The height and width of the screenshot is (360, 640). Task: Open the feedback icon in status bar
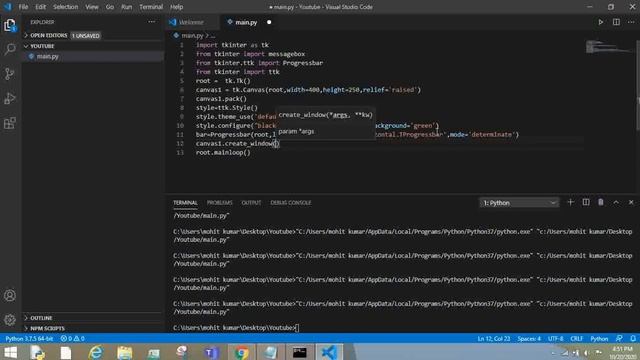tap(619, 339)
